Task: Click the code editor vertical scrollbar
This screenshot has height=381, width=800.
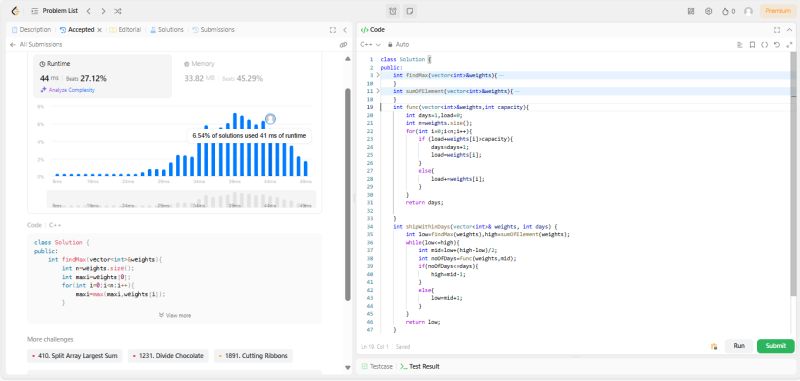Action: tap(792, 173)
